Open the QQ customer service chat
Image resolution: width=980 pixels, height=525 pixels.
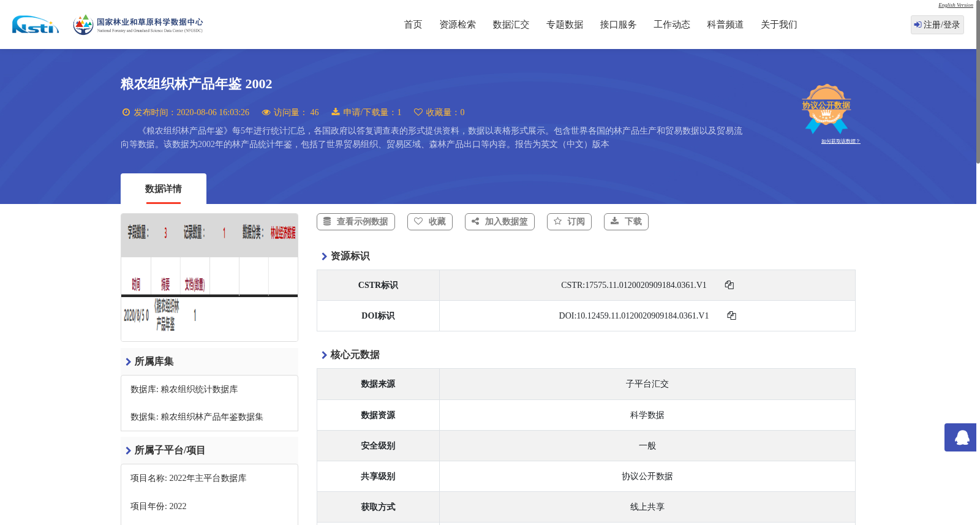tap(960, 437)
